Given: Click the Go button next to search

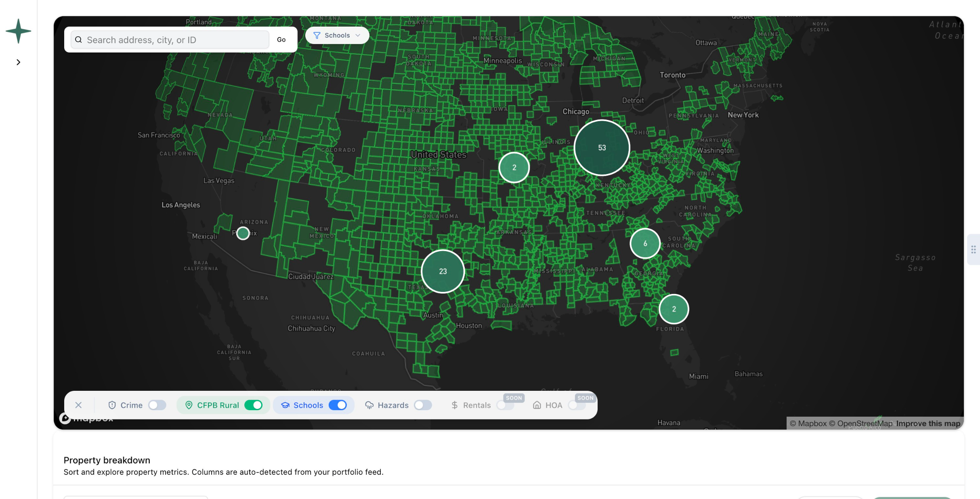Looking at the screenshot, I should pyautogui.click(x=281, y=39).
